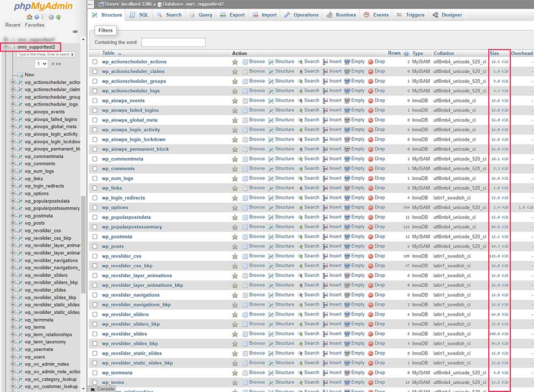Click the Favorites button

34,25
